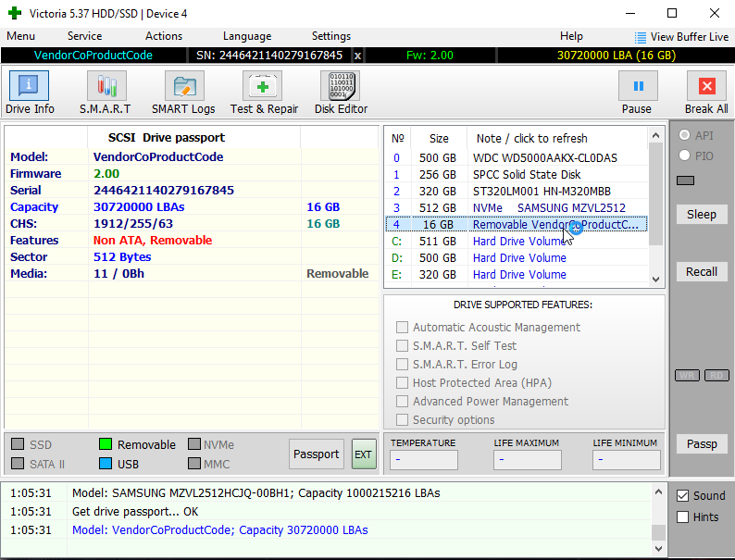Click log panel scroll down arrow

658,548
